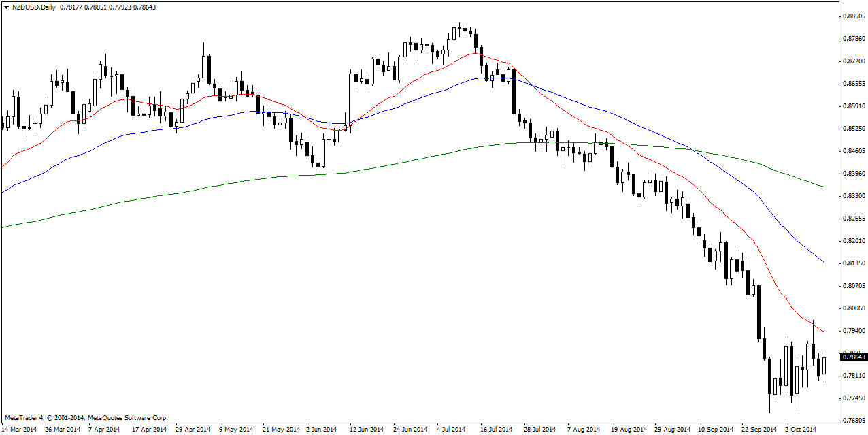This screenshot has height=435, width=868.
Task: Click the 0.85250 price axis label
Action: [x=853, y=129]
